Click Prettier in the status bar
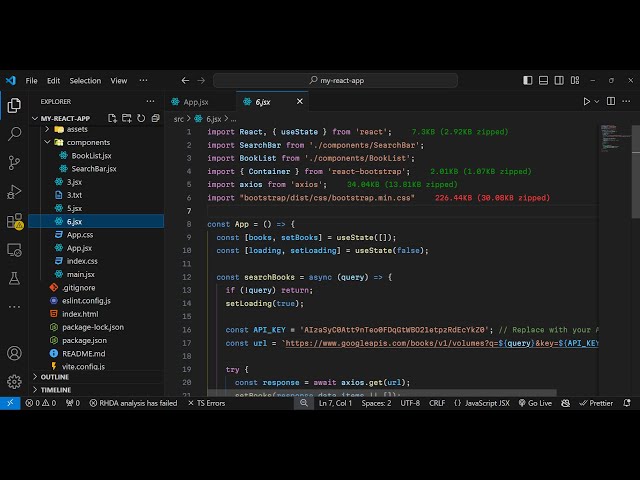Screen dimensions: 640x480 (595, 403)
